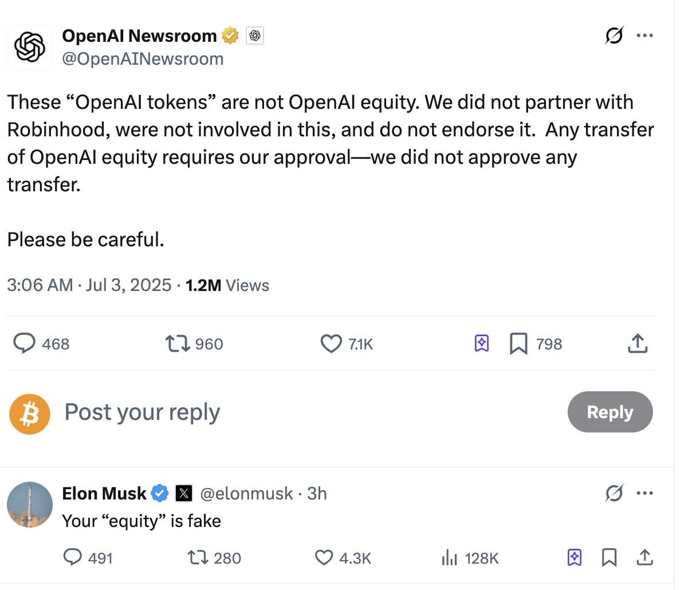Share the OpenAI Newsroom post
Viewport: 700px width, 590px height.
(x=637, y=344)
